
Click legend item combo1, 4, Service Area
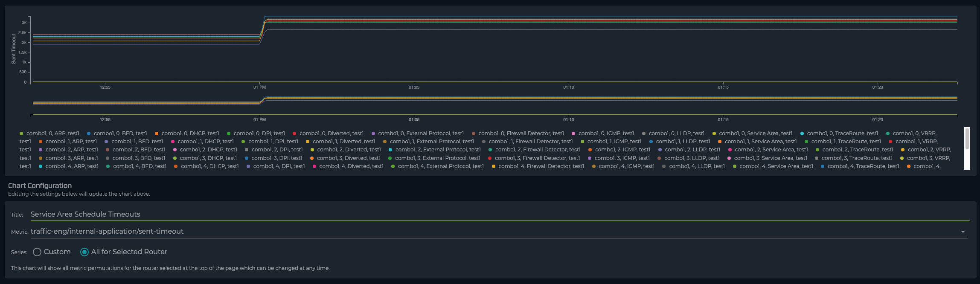tap(773, 166)
